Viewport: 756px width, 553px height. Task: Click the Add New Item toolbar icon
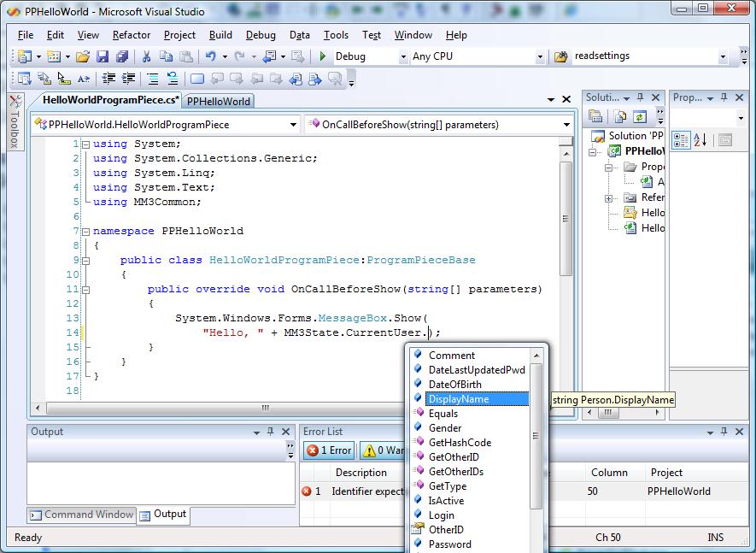pyautogui.click(x=53, y=56)
